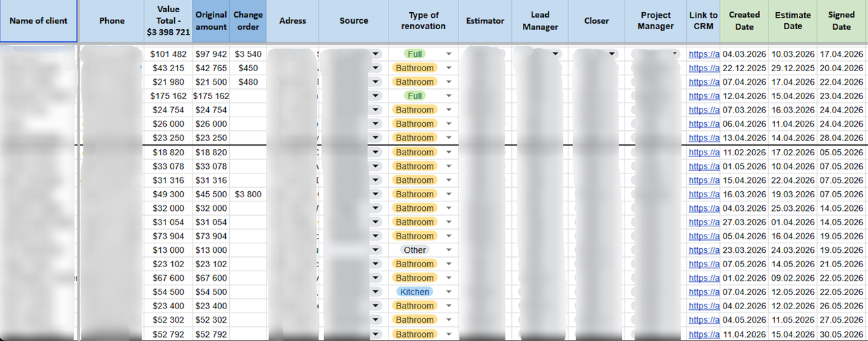Open renovation type dropdown arrow in $21 980 row

(x=449, y=82)
